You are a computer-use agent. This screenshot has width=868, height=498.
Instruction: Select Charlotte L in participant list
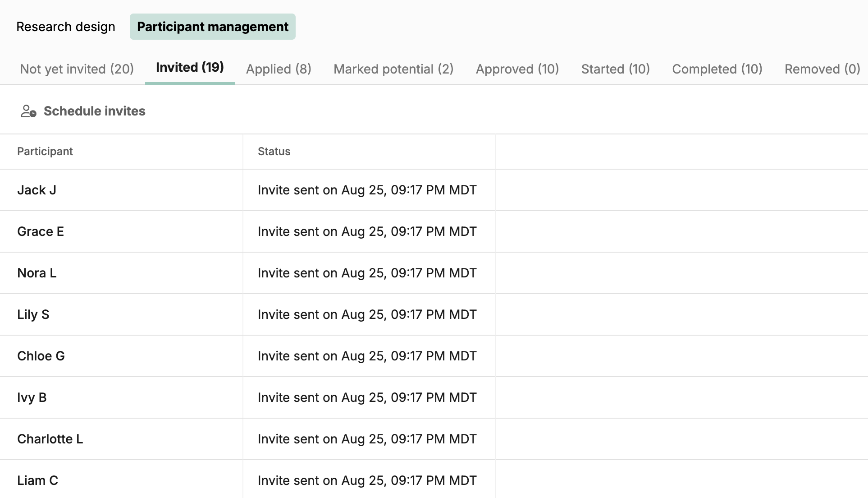pyautogui.click(x=50, y=439)
